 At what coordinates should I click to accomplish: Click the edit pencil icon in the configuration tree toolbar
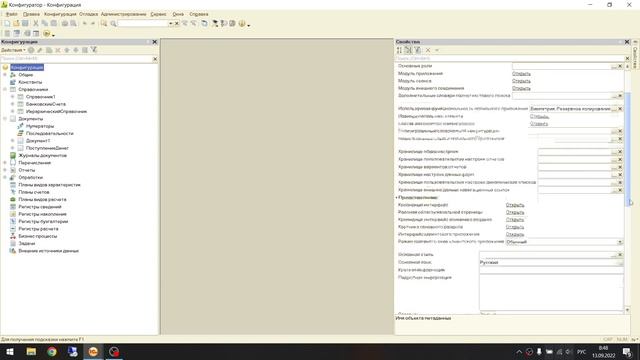click(x=40, y=50)
